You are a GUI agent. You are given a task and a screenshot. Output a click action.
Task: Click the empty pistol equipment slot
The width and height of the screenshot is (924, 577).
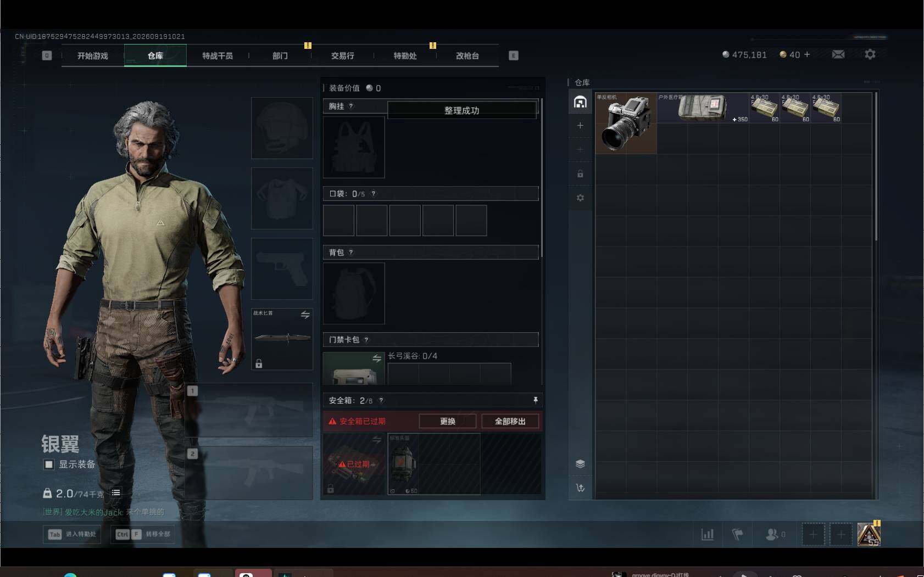click(x=282, y=268)
